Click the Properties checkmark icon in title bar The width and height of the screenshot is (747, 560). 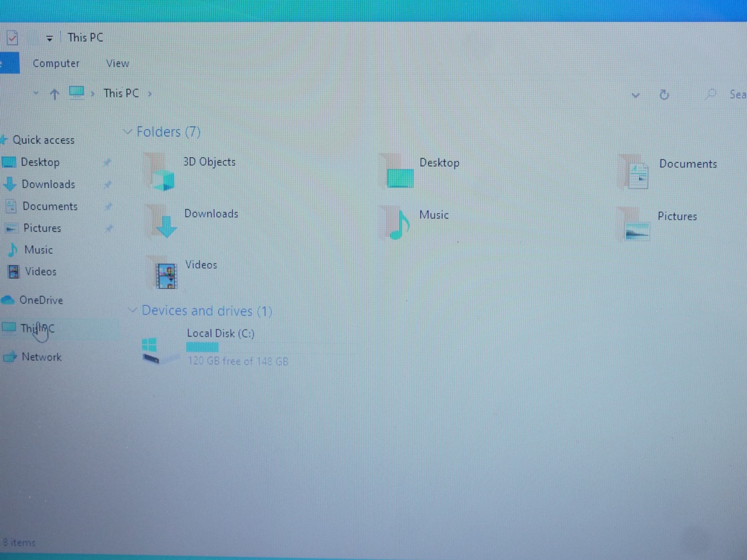point(12,37)
